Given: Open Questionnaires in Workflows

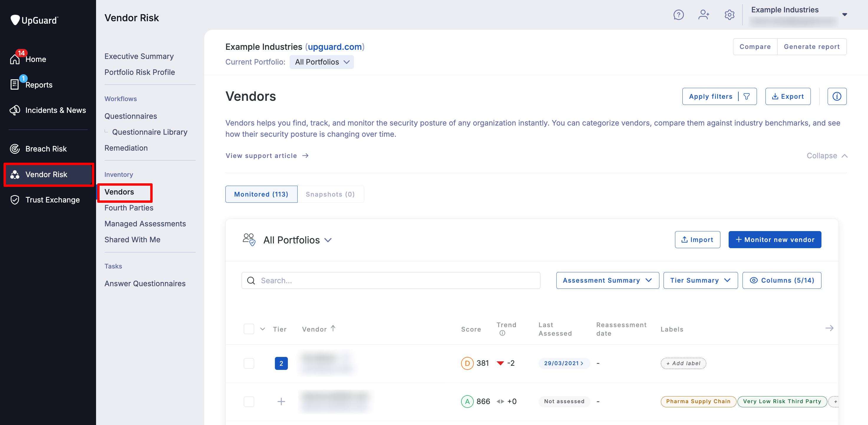Looking at the screenshot, I should coord(131,116).
